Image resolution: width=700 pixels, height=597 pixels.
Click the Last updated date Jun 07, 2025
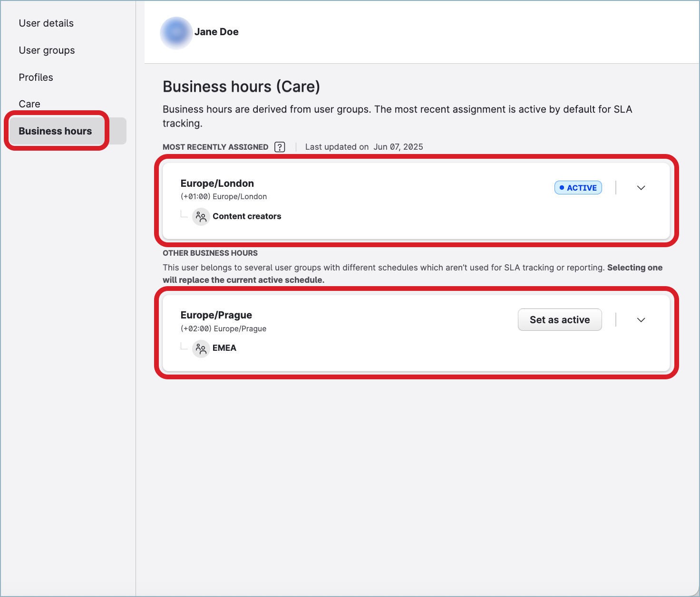398,147
